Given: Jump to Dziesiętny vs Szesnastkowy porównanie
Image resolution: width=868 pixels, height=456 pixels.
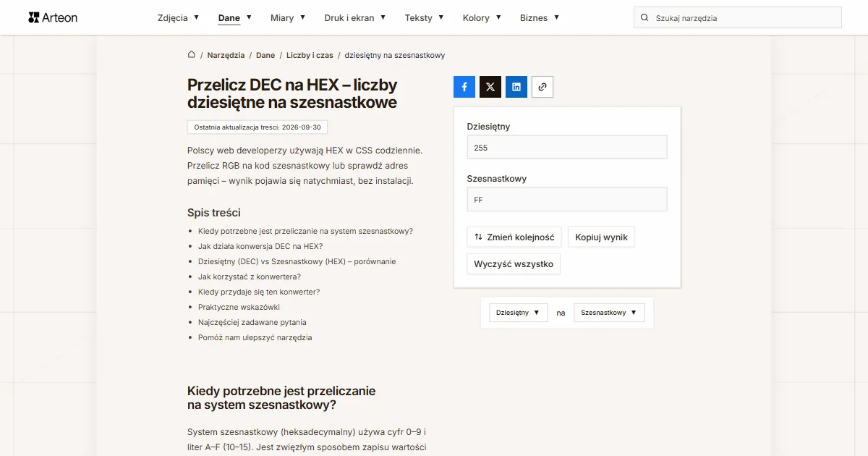Looking at the screenshot, I should [297, 262].
